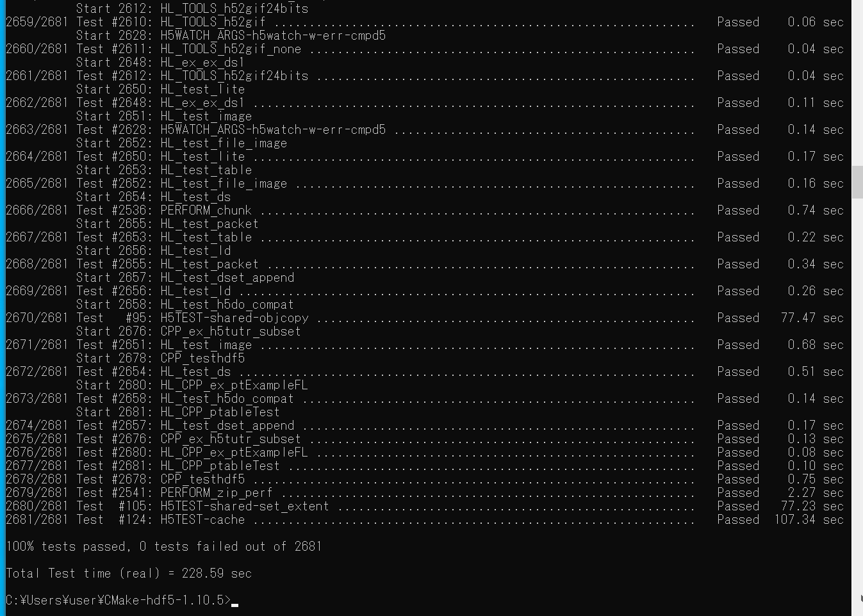The image size is (863, 616).
Task: Click the 'Start 2676: CPP_ex_h5tutr_subset' line
Action: point(188,331)
